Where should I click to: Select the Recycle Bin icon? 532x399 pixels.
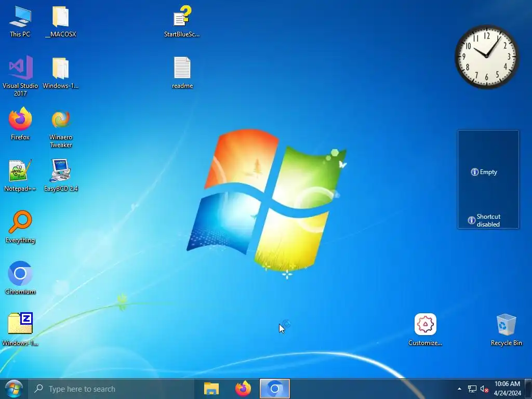[506, 329]
